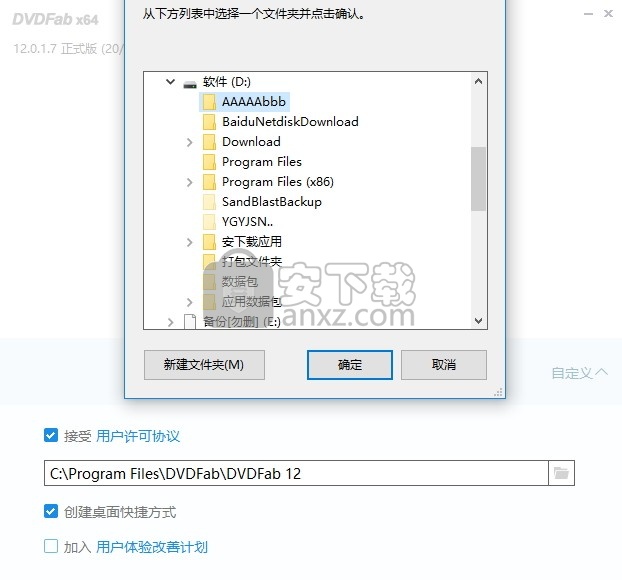Click the folder list scrollbar down arrow
The height and width of the screenshot is (580, 622).
pos(478,321)
